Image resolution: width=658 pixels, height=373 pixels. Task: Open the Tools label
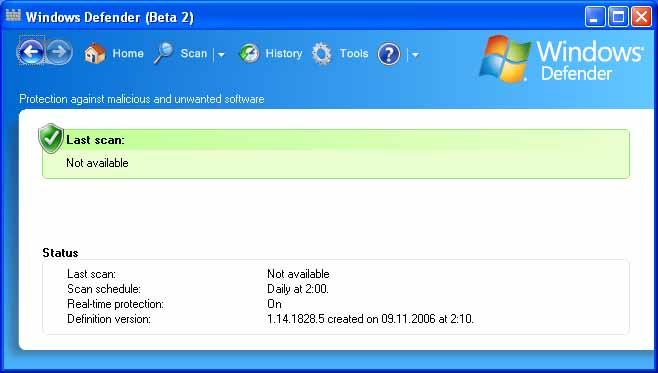click(354, 53)
